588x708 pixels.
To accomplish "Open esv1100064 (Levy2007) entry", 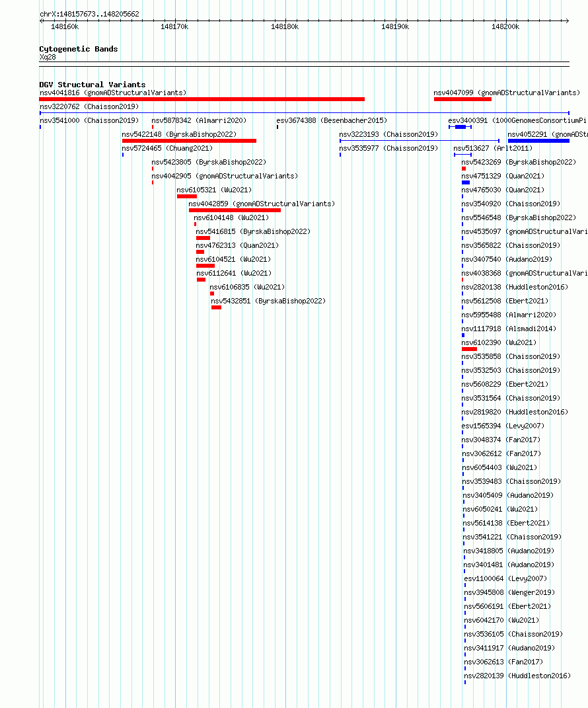I will tap(506, 579).
